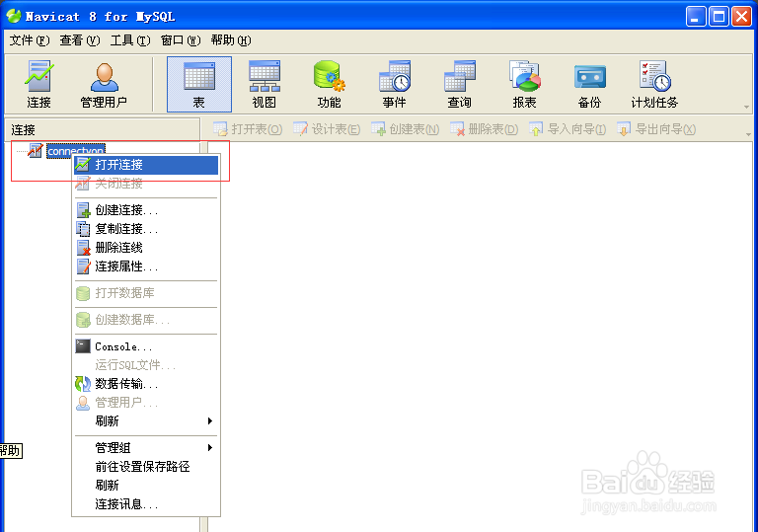This screenshot has height=532, width=758.
Task: Minimize the Navicat window
Action: point(696,17)
